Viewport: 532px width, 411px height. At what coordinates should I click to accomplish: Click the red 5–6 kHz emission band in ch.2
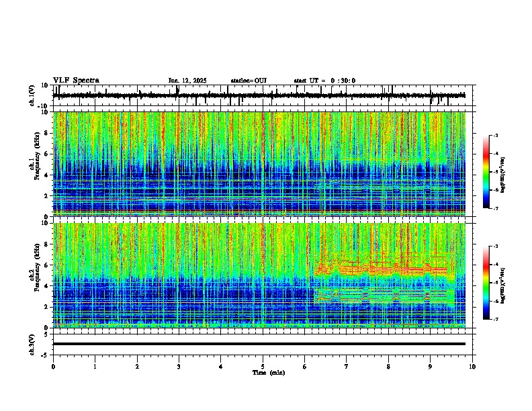tap(382, 269)
